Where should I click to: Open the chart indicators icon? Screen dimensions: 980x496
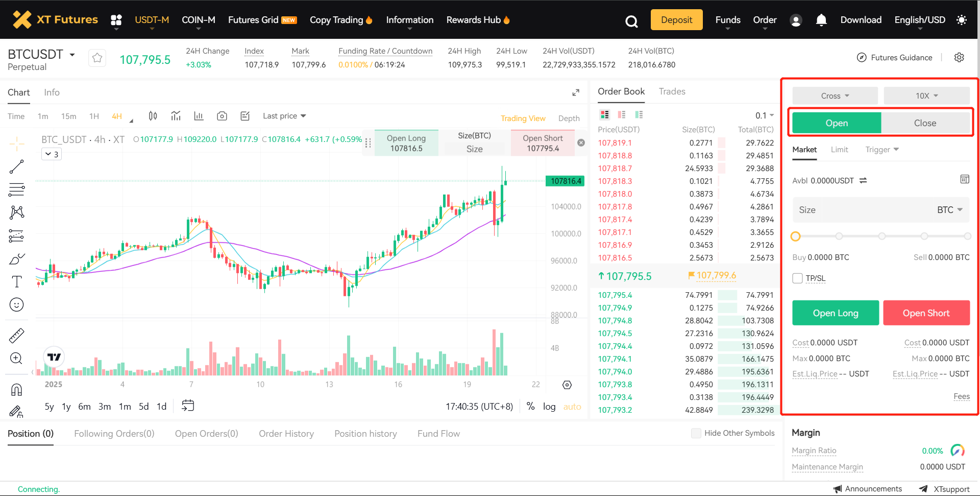pyautogui.click(x=176, y=116)
